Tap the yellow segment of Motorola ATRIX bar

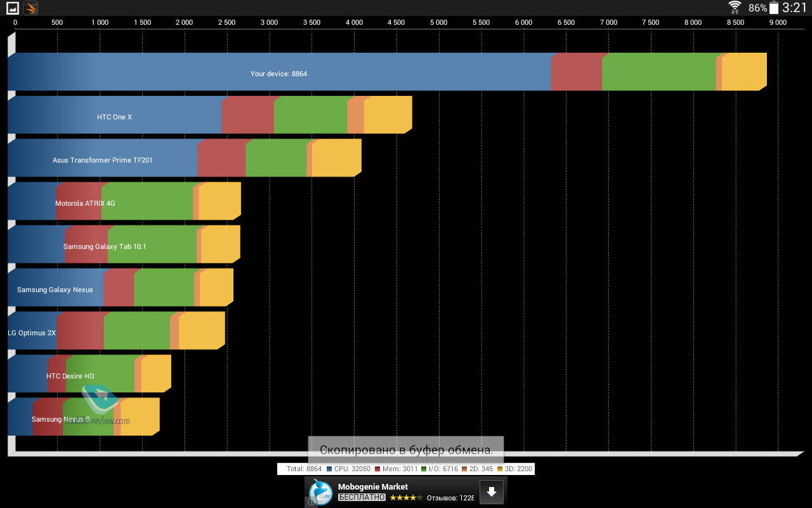tap(219, 202)
